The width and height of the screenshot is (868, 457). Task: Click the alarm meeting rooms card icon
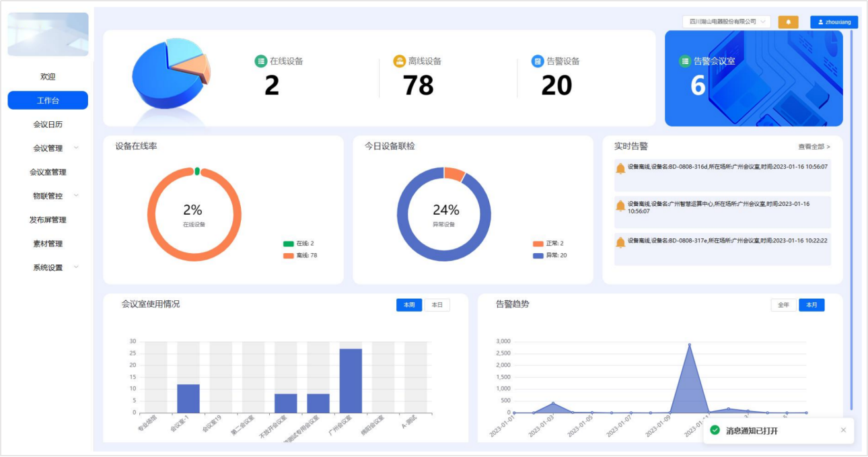pyautogui.click(x=685, y=61)
